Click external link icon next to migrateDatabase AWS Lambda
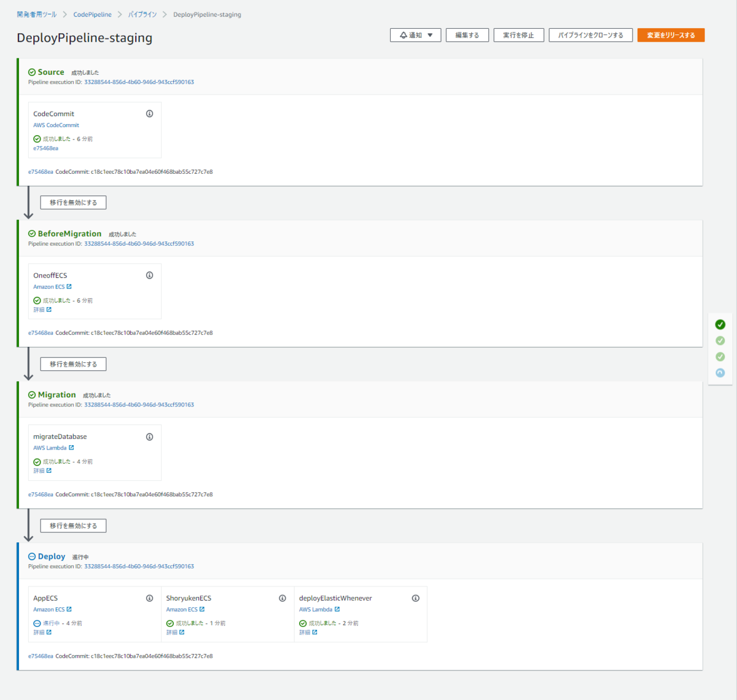The height and width of the screenshot is (700, 737). 71,448
